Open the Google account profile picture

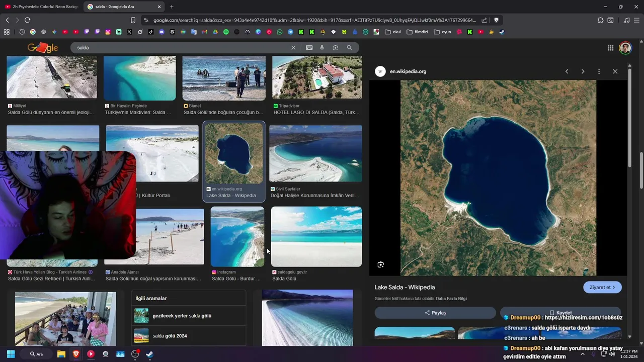tap(625, 48)
